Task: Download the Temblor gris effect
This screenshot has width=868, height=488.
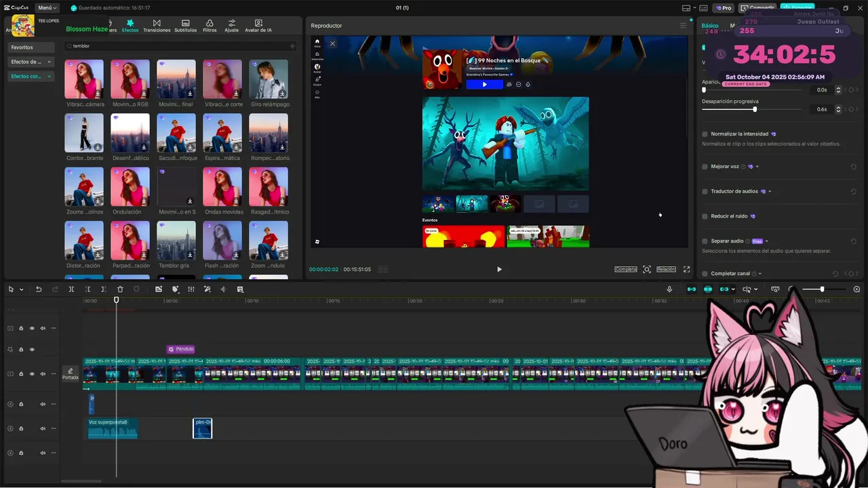Action: tap(190, 255)
